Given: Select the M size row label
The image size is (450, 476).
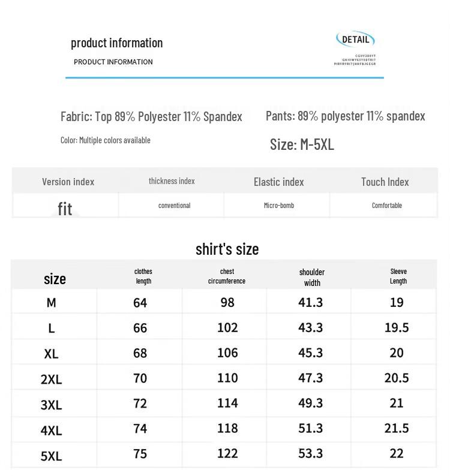Looking at the screenshot, I should click(52, 303).
